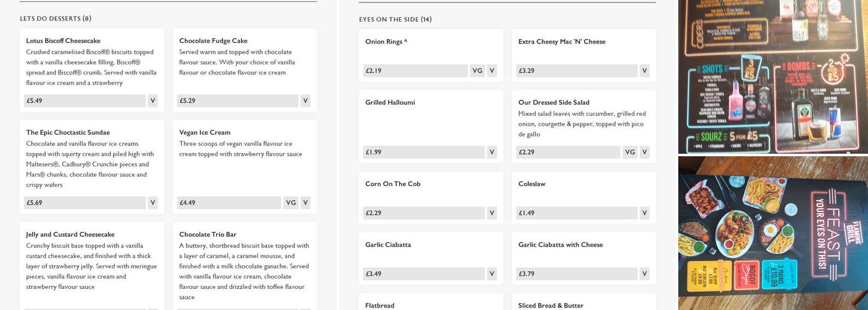Viewport: 868px width, 310px height.
Task: Open the Feast Your Eyes menu photo
Action: click(x=773, y=233)
